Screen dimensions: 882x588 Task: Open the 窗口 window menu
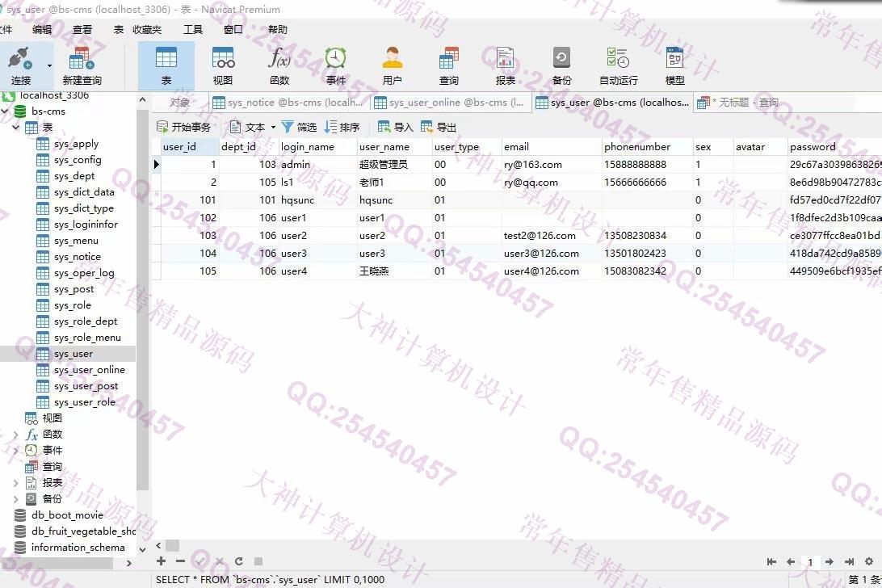[233, 29]
